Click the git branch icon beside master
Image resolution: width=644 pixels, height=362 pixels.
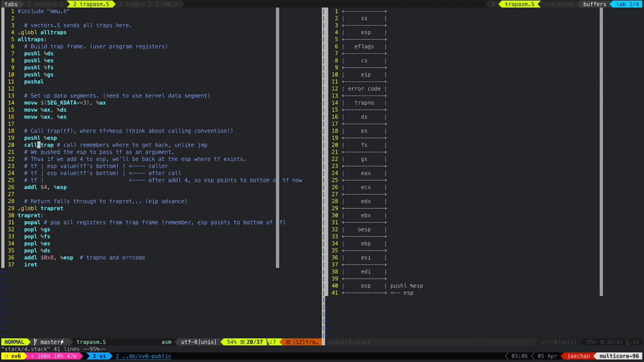35,342
